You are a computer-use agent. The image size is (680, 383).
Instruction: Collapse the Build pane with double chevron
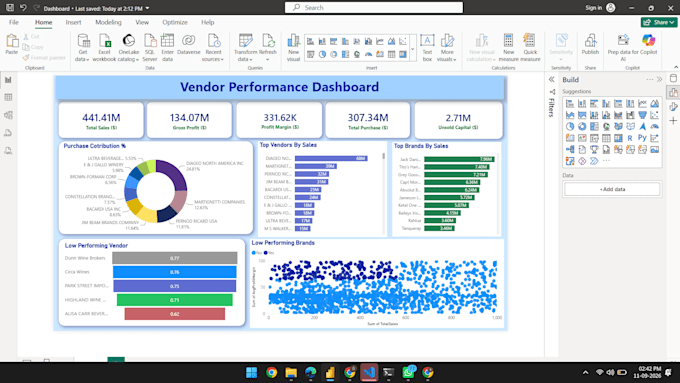[659, 79]
